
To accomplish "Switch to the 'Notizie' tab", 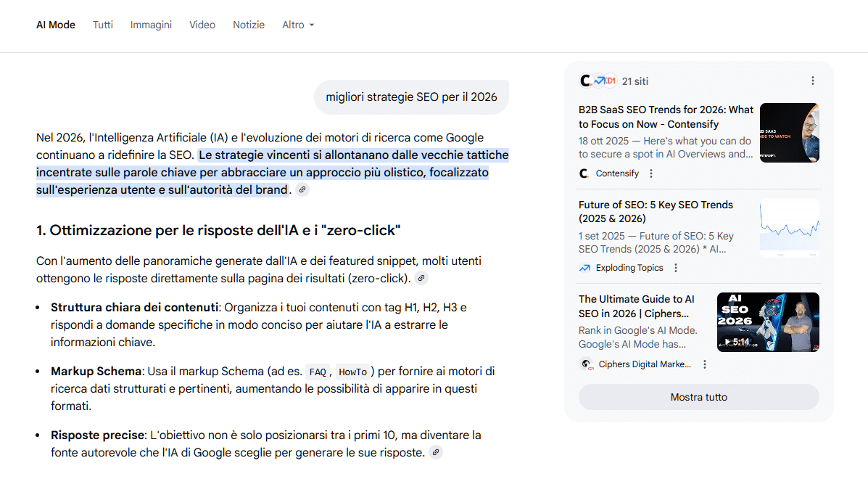I will click(x=249, y=25).
